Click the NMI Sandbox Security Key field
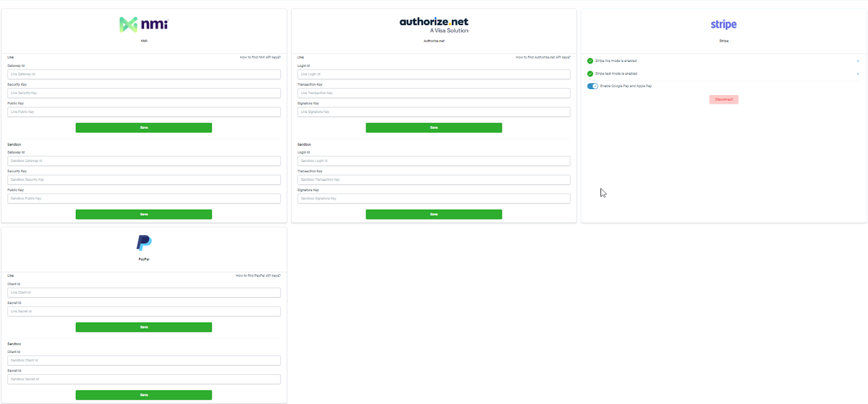The height and width of the screenshot is (404, 868). click(x=144, y=180)
